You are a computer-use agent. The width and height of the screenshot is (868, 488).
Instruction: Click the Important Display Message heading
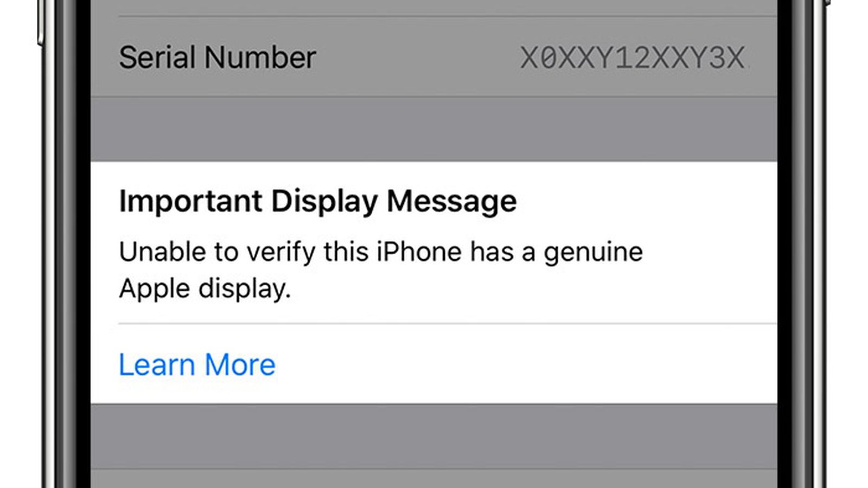(x=317, y=202)
